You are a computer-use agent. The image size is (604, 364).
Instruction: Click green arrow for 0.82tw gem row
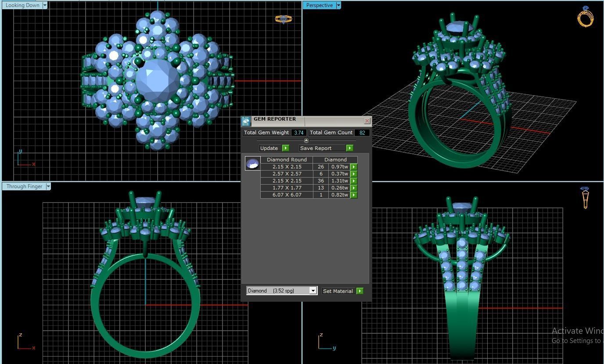(x=354, y=195)
